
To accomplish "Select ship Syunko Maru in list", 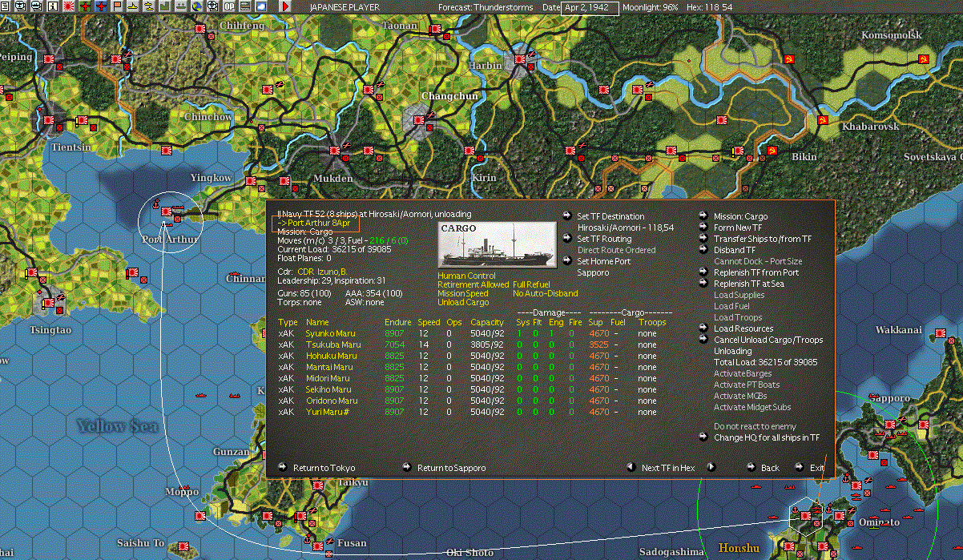I will (332, 333).
